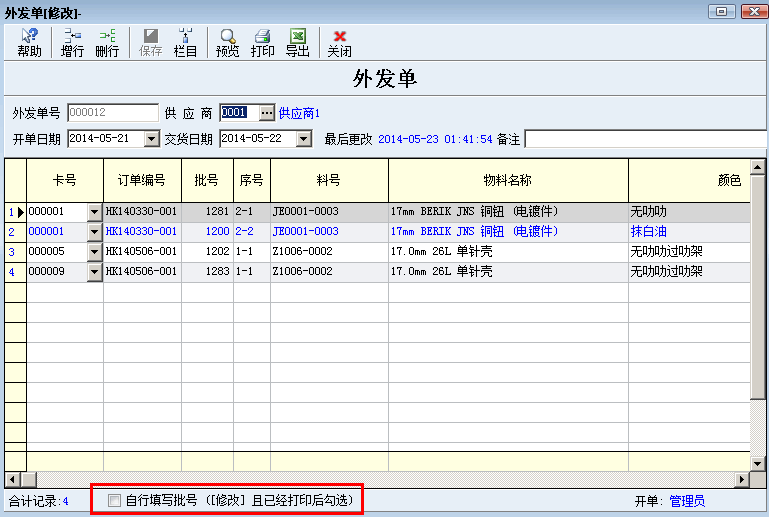Click batch number cell 1202
Screen dimensions: 769x517
[207, 252]
